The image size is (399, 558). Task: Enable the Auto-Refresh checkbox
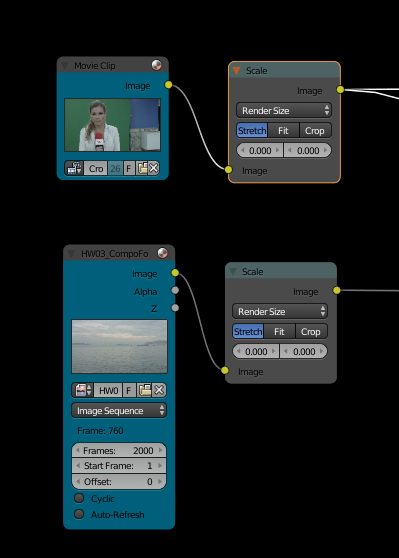click(79, 514)
